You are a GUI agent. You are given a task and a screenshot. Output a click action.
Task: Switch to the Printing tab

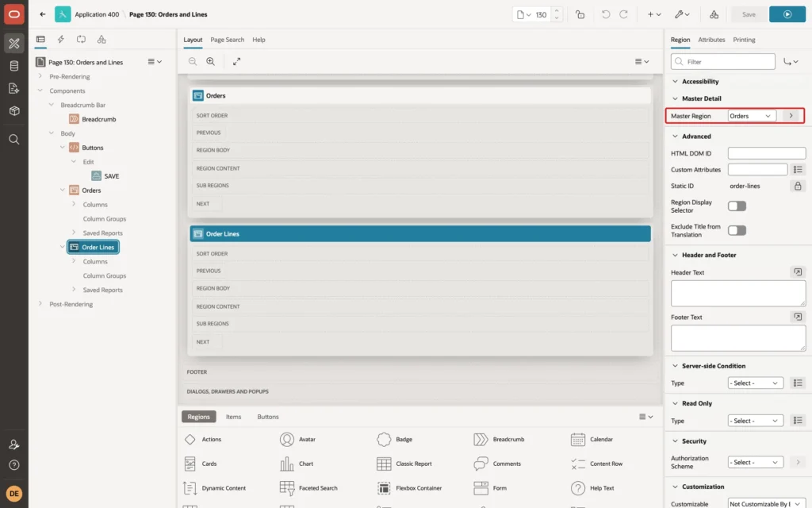pyautogui.click(x=744, y=40)
